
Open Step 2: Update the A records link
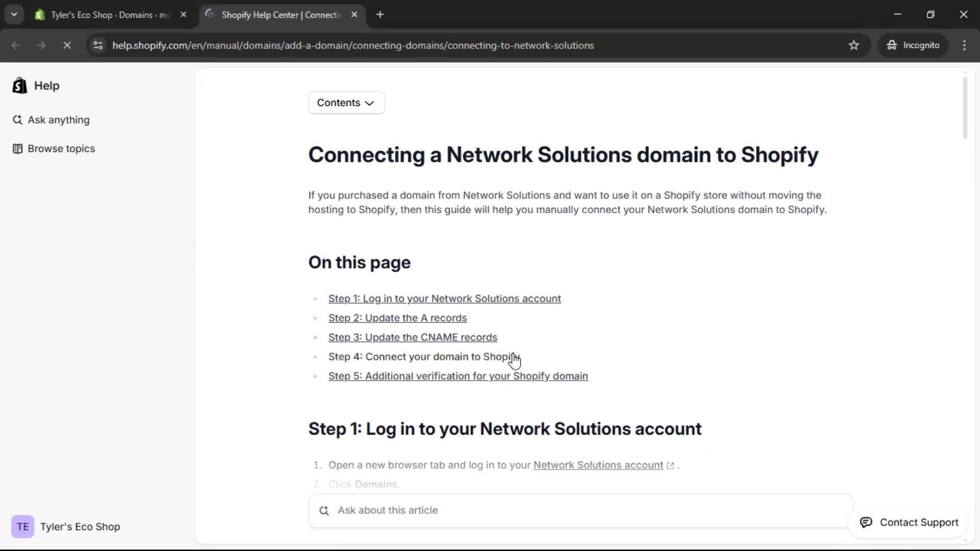(398, 318)
